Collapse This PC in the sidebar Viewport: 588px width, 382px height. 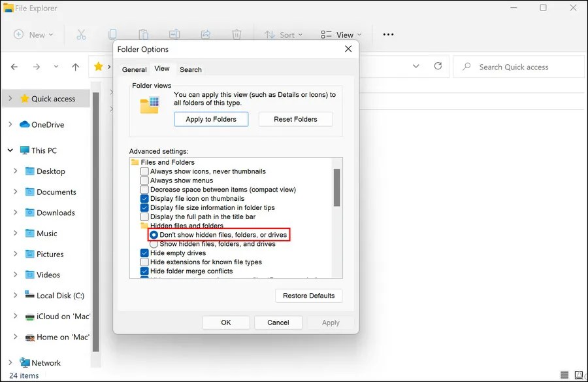[10, 150]
